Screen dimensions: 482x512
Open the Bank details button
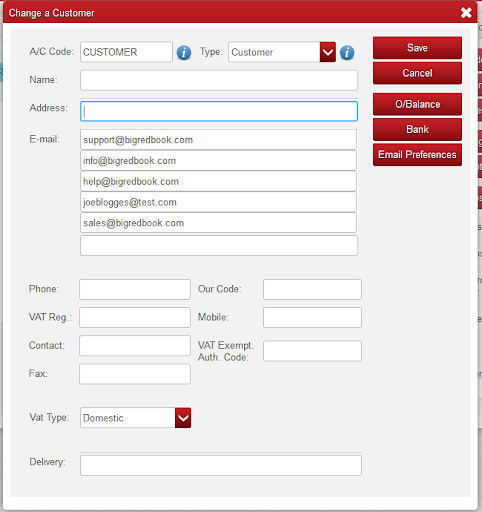417,129
